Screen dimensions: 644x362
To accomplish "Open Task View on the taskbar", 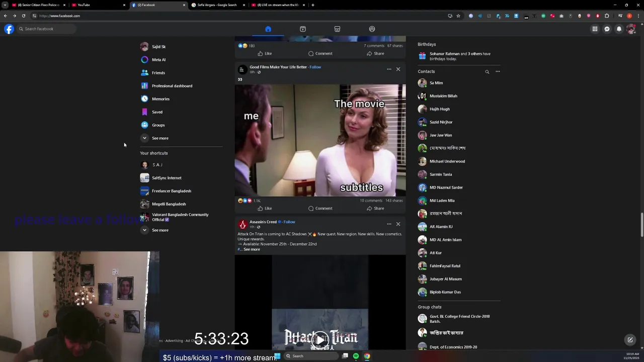I will [345, 356].
